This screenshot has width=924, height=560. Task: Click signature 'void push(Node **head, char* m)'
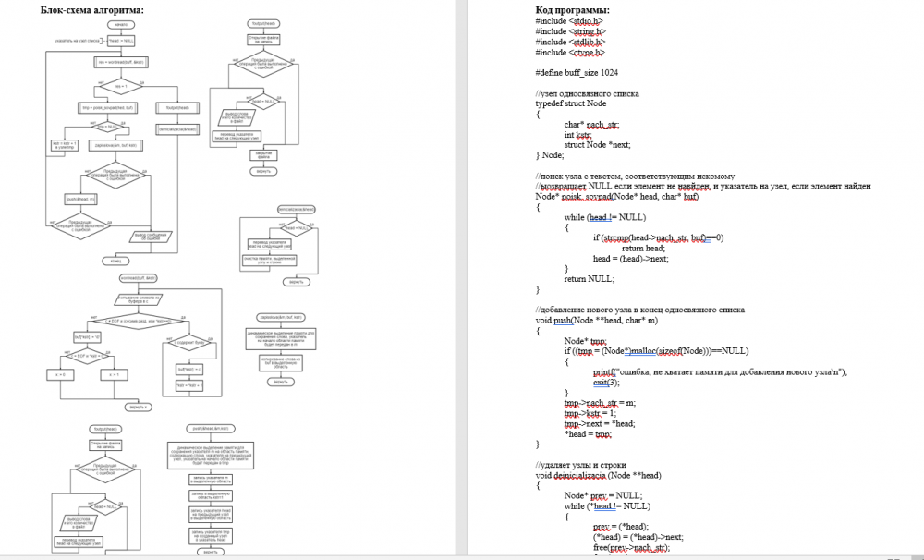(x=596, y=320)
